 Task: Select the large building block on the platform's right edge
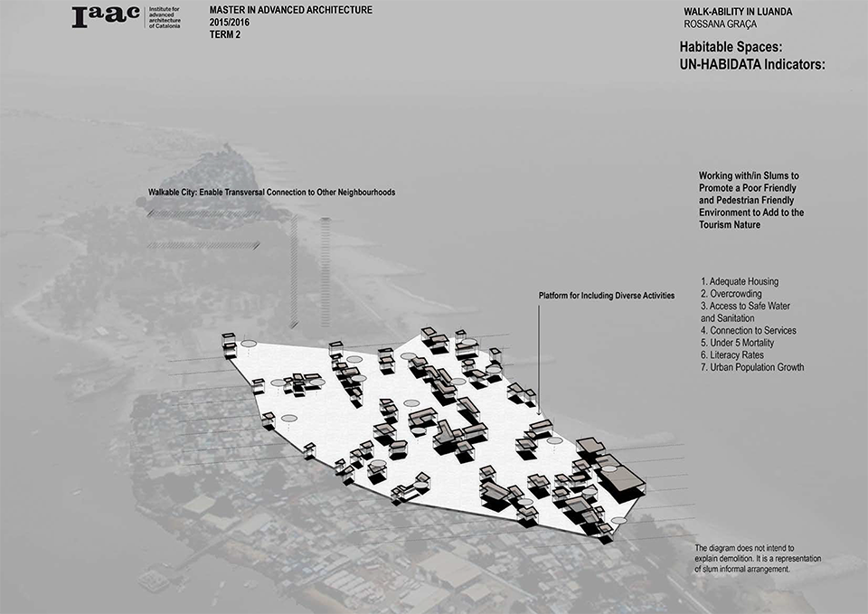pos(621,479)
